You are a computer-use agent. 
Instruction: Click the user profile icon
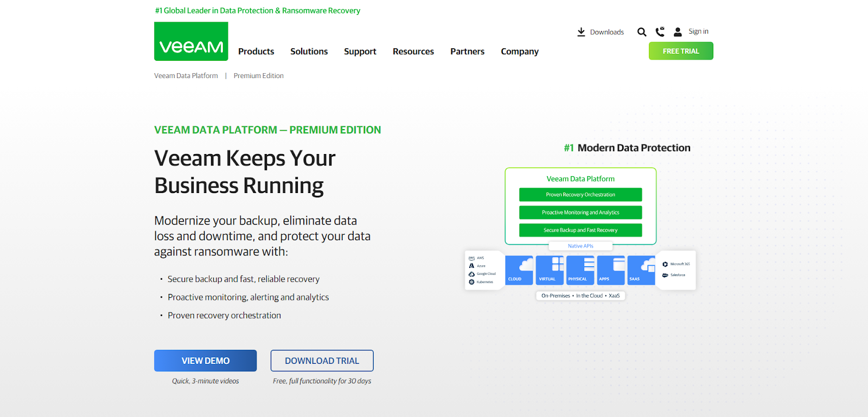[x=678, y=32]
